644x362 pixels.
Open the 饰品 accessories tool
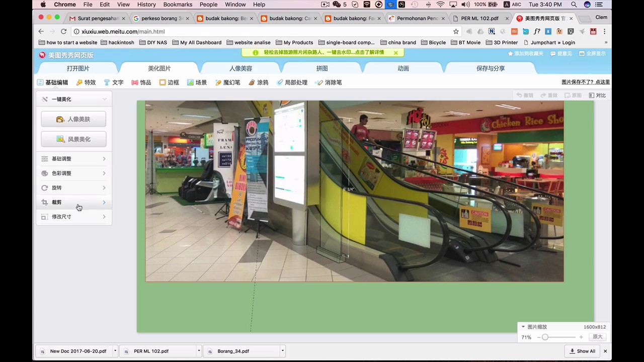pos(141,82)
